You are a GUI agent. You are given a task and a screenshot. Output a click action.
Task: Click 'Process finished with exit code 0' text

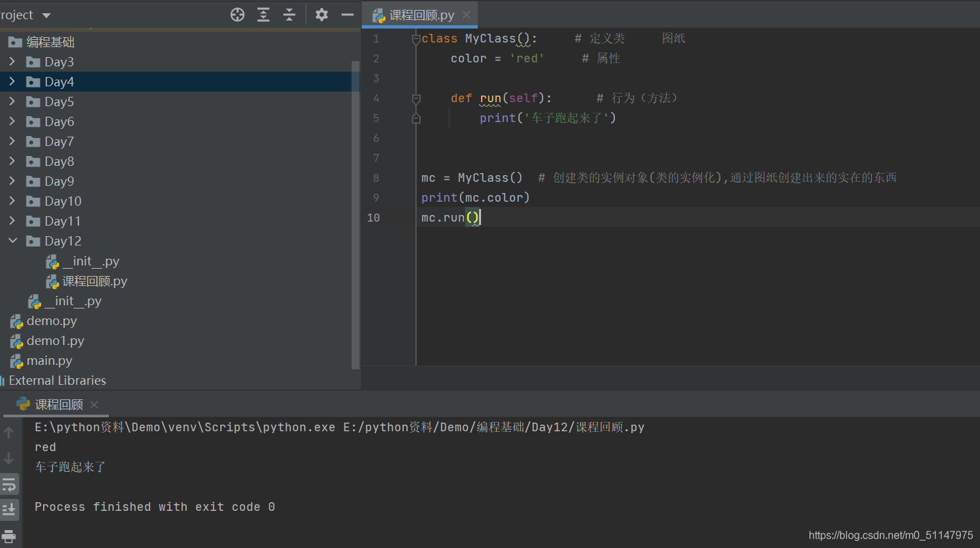155,507
